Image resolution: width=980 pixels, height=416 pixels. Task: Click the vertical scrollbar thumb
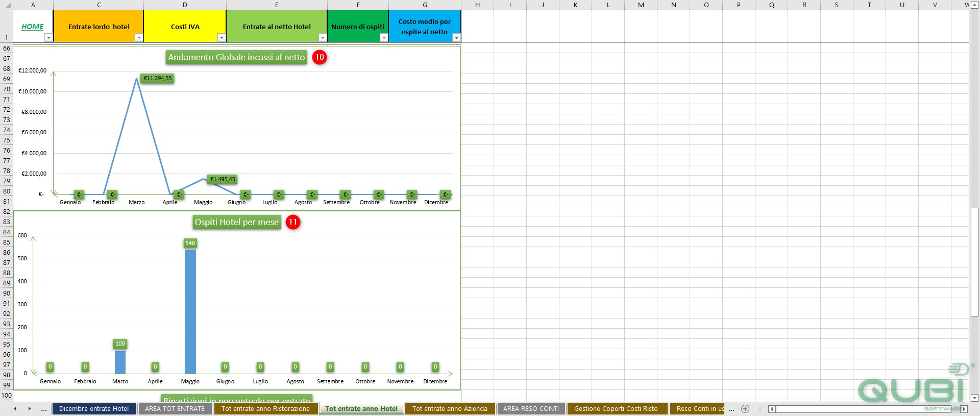974,262
